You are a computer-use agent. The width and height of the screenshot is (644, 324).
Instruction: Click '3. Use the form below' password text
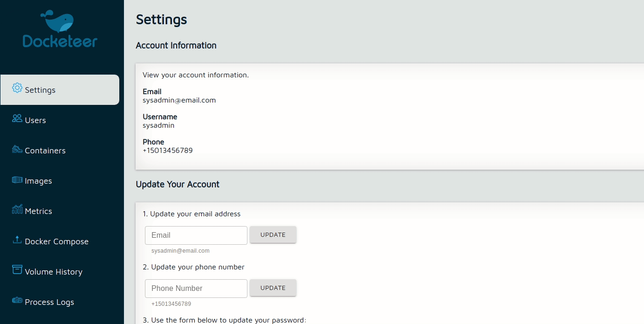tap(225, 320)
